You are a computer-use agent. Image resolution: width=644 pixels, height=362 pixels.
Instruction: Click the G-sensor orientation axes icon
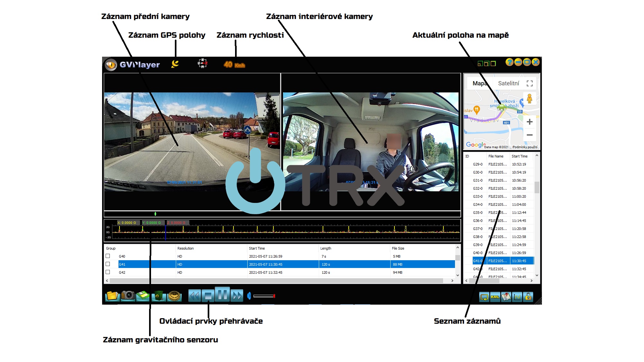(x=203, y=63)
